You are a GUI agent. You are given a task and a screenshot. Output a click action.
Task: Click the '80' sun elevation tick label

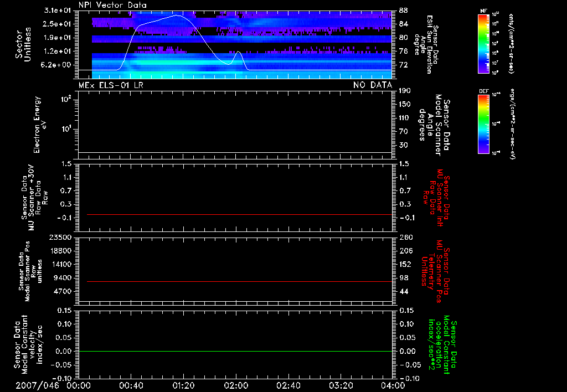(x=404, y=38)
